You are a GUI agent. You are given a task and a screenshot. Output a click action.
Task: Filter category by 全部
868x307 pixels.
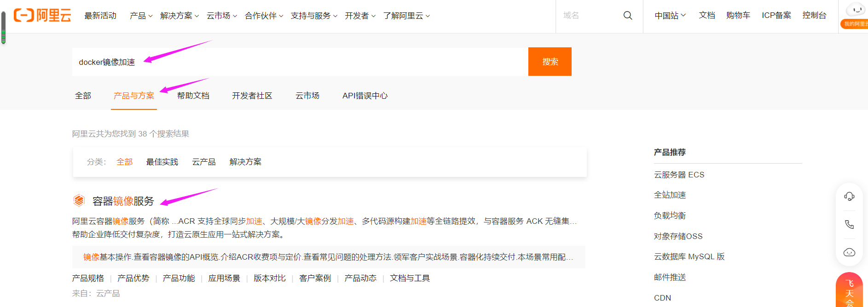tap(125, 162)
